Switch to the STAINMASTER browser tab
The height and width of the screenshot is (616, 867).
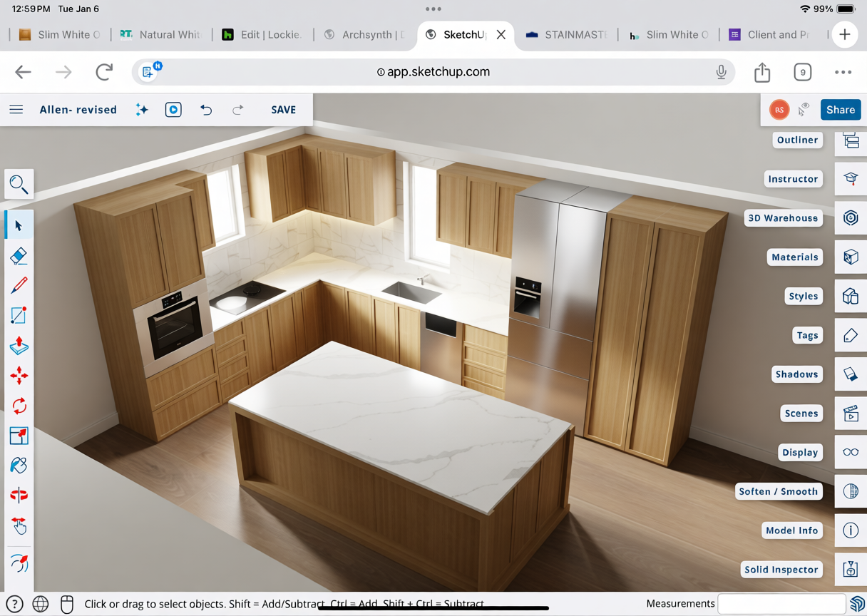pyautogui.click(x=567, y=35)
